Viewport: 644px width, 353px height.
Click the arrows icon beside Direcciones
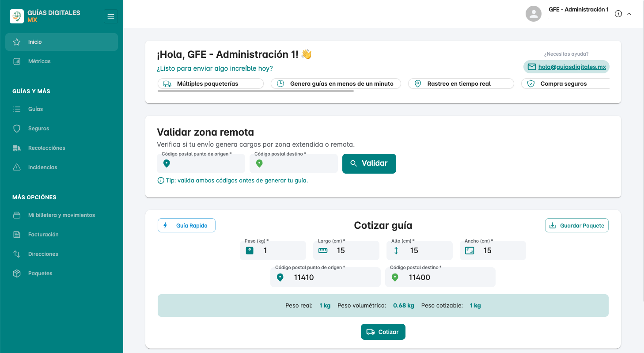coord(17,254)
